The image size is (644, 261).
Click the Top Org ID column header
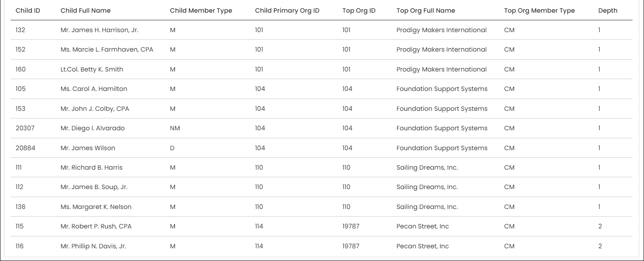(359, 11)
